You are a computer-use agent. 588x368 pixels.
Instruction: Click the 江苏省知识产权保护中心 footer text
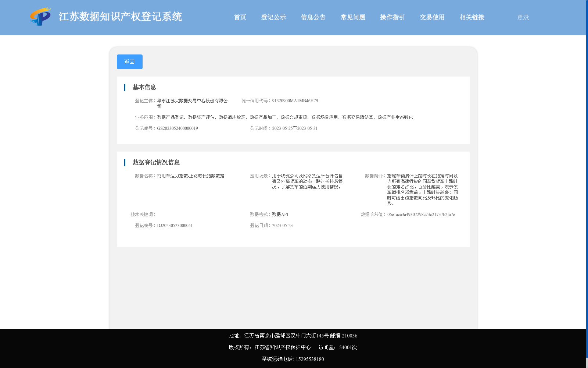[282, 347]
